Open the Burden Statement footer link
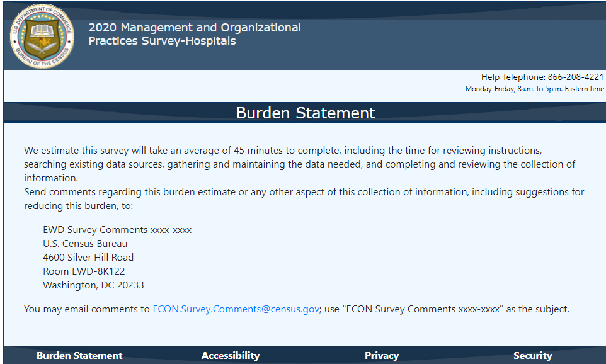Screen dimensions: 606x364 (x=79, y=356)
